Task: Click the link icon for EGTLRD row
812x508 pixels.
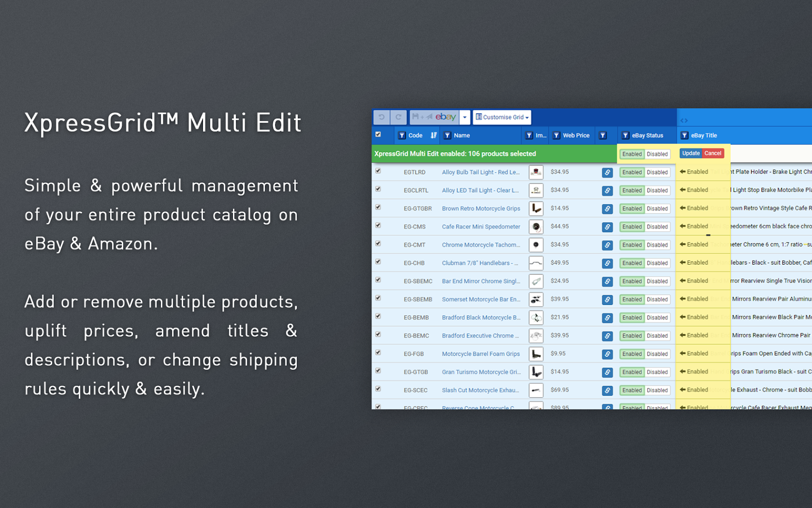Action: coord(607,173)
